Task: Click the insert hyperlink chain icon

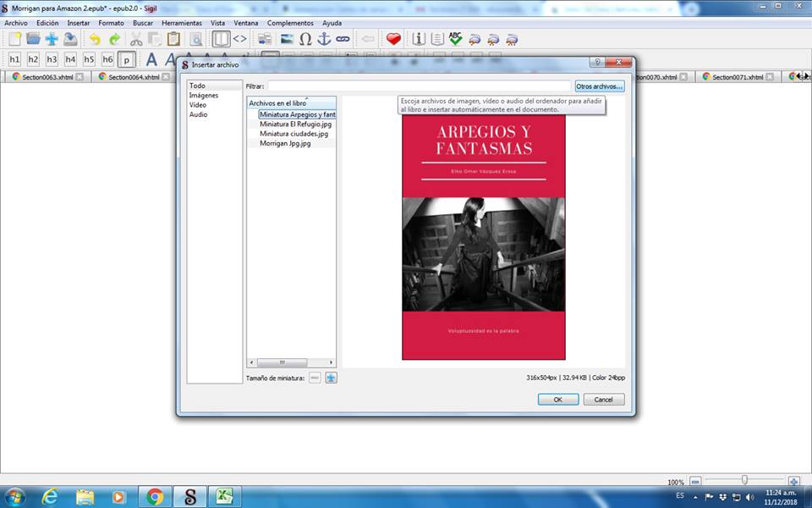Action: pos(343,39)
